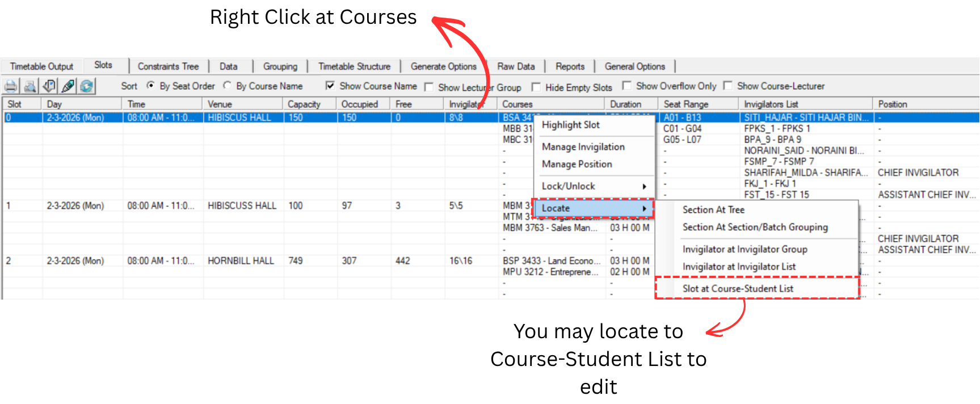Enable the Hide Empty Slots checkbox
Screen dimensions: 980x404
pyautogui.click(x=536, y=87)
